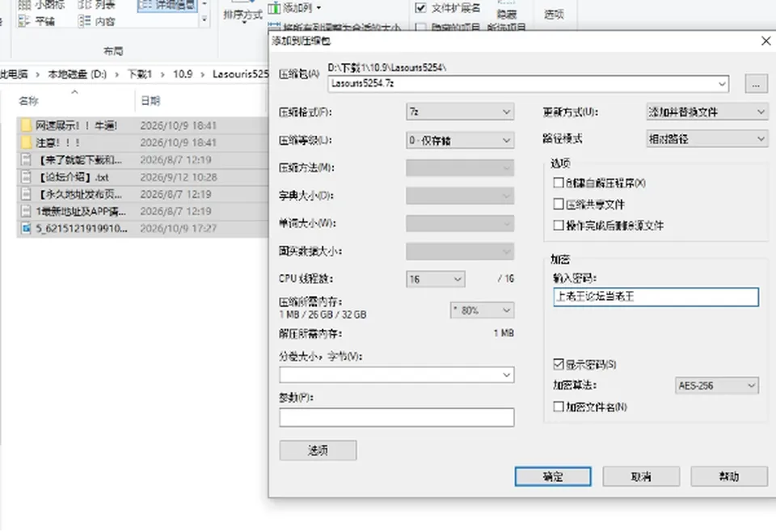
Task: Click file icon beside 1最新地址及APP... entry
Action: click(x=26, y=211)
